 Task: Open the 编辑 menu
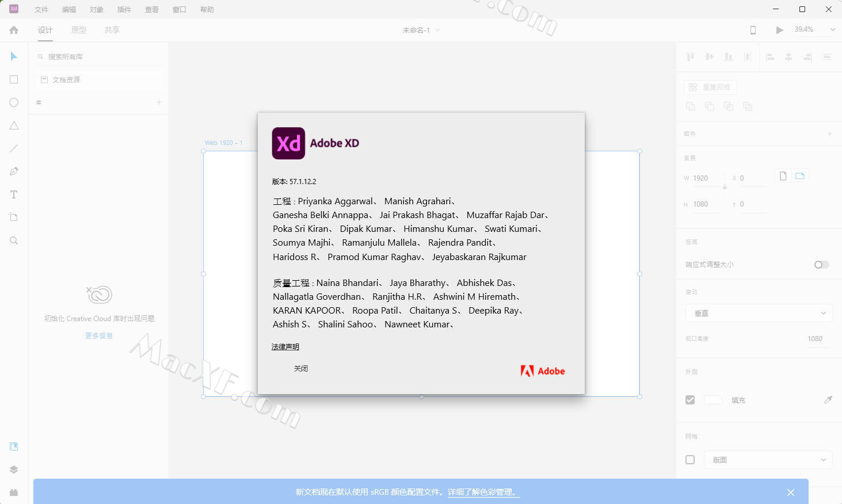(69, 10)
